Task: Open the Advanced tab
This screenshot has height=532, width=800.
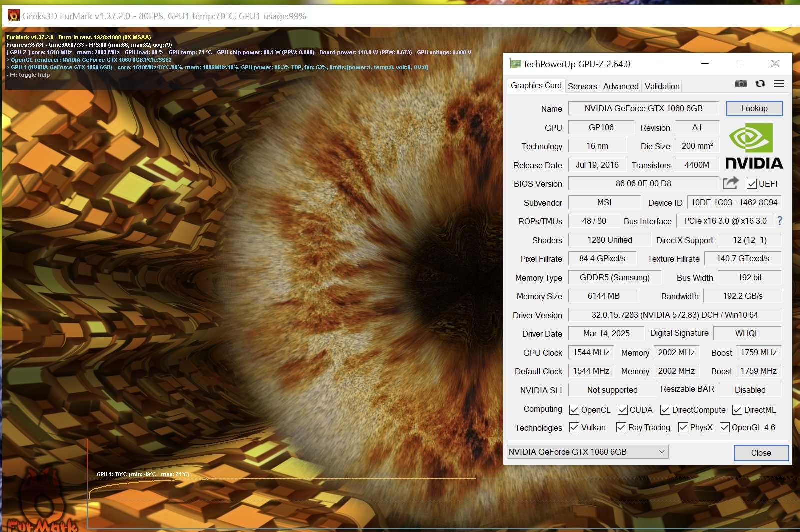Action: 621,86
